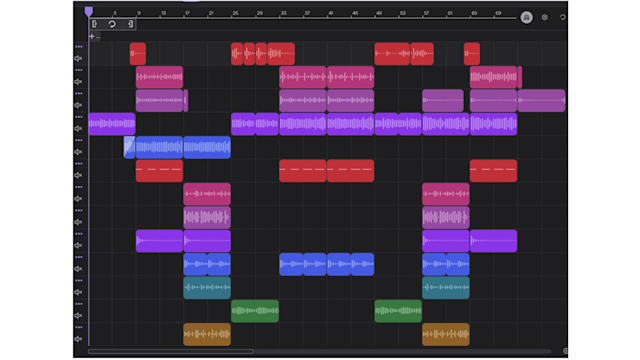Viewport: 640px width, 360px height.
Task: Open options dots for third mauve track
Action: tap(79, 93)
